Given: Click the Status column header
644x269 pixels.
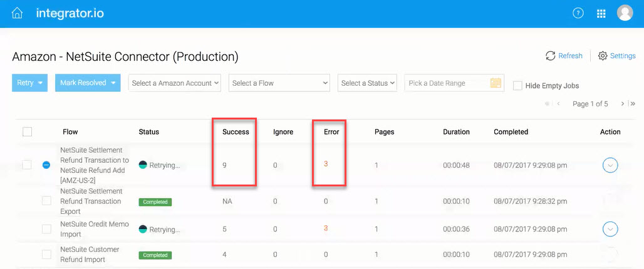Looking at the screenshot, I should [x=148, y=132].
